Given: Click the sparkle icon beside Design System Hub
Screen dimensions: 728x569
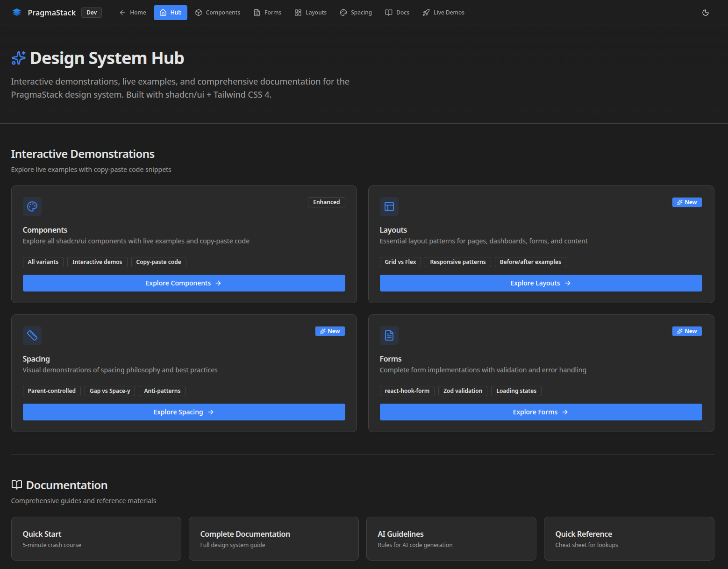Looking at the screenshot, I should [18, 57].
